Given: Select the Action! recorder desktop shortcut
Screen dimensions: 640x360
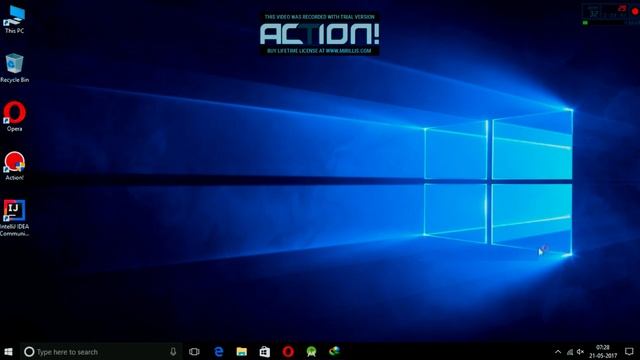Looking at the screenshot, I should [14, 166].
